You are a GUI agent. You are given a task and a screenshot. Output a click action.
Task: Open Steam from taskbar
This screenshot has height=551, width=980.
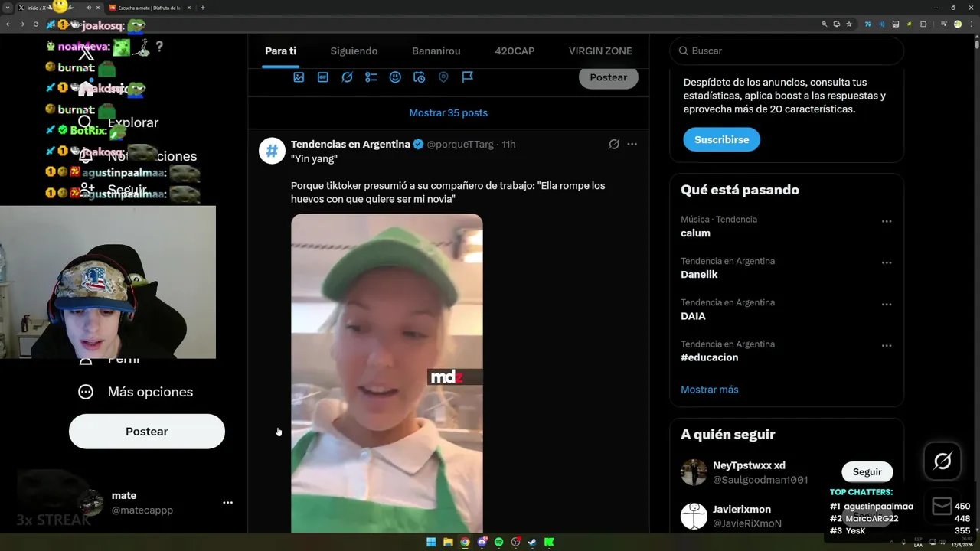(x=532, y=543)
